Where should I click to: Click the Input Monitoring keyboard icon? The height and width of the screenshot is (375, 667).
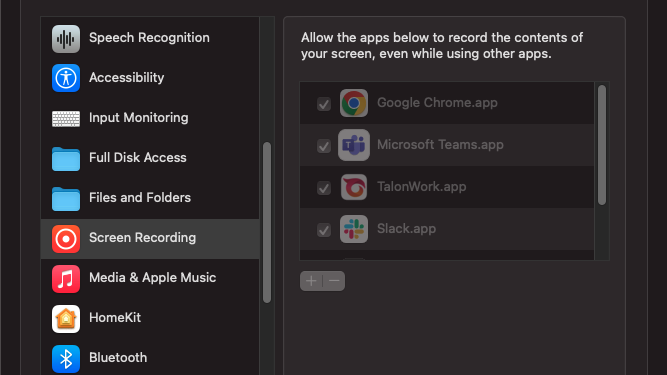(66, 119)
